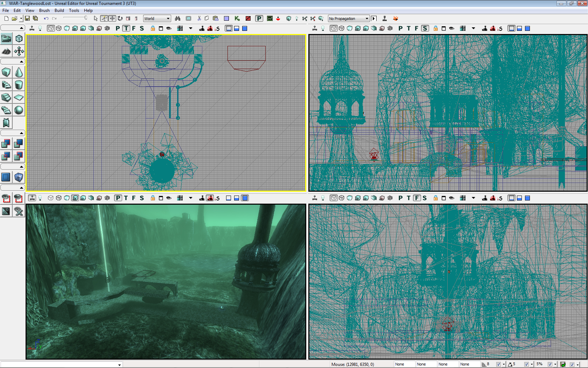Image resolution: width=588 pixels, height=368 pixels.
Task: Open the Edit menu
Action: click(17, 11)
